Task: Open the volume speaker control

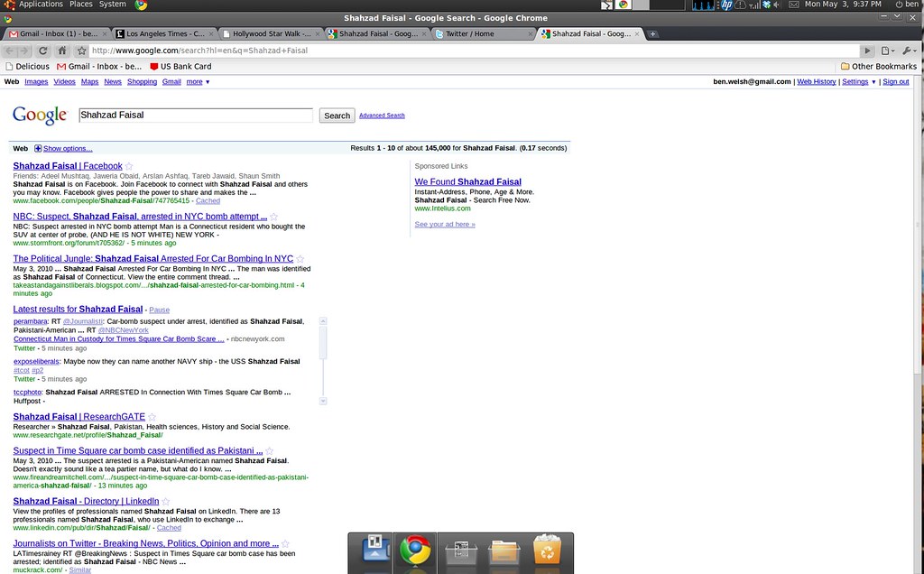Action: (777, 5)
